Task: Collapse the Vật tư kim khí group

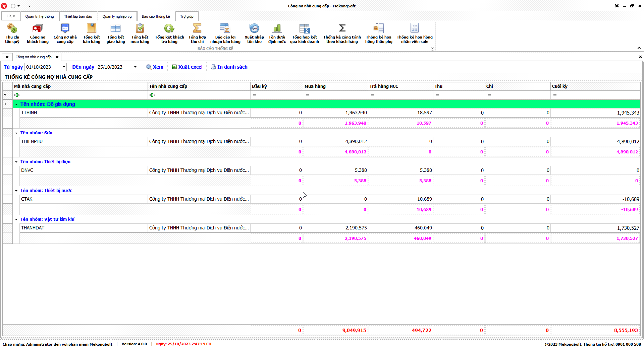Action: (x=16, y=219)
